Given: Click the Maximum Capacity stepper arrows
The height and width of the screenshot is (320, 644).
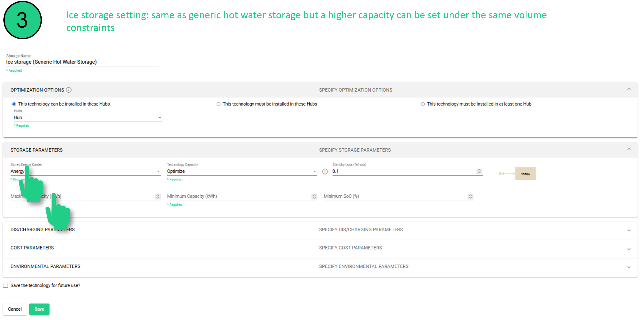Looking at the screenshot, I should (158, 196).
